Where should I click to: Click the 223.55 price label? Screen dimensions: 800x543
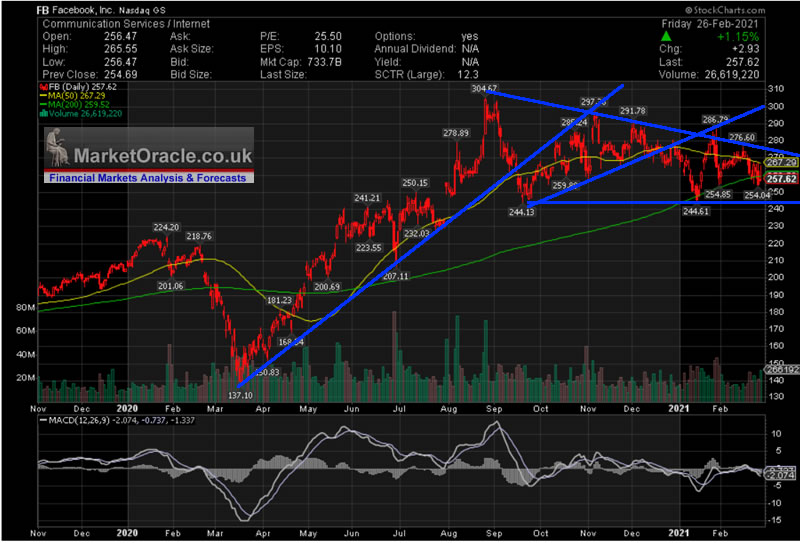pyautogui.click(x=369, y=248)
